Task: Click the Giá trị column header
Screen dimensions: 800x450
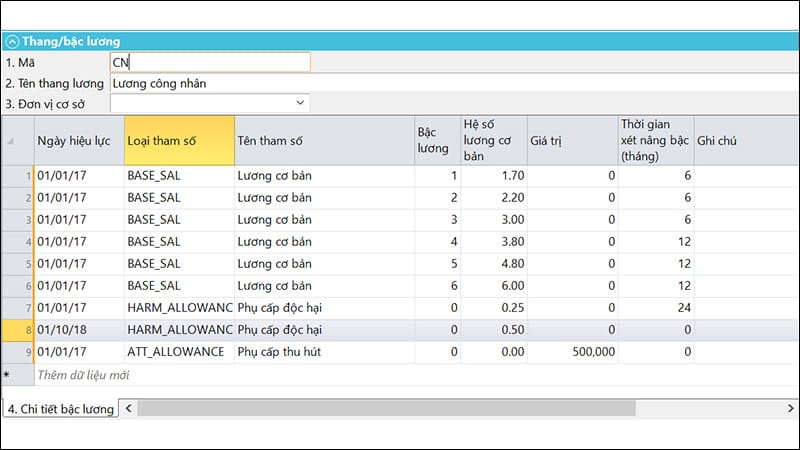Action: [x=572, y=140]
